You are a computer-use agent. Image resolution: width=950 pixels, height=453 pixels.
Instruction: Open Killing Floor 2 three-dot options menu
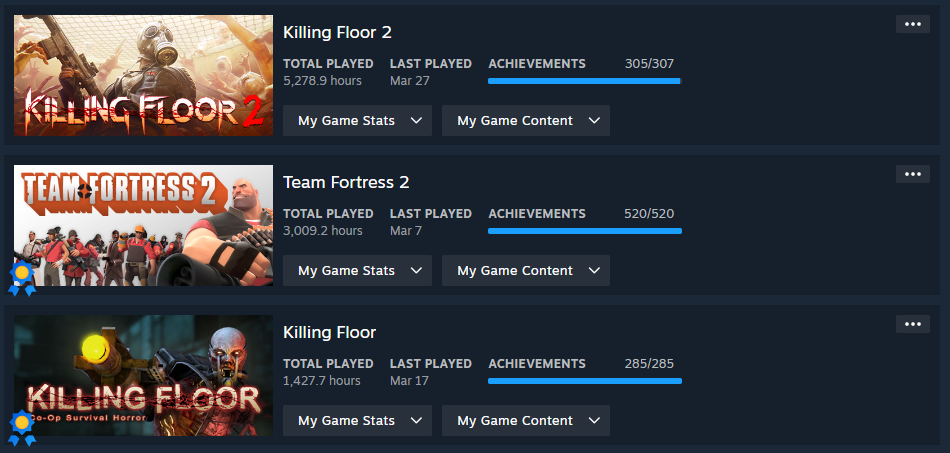pyautogui.click(x=912, y=24)
